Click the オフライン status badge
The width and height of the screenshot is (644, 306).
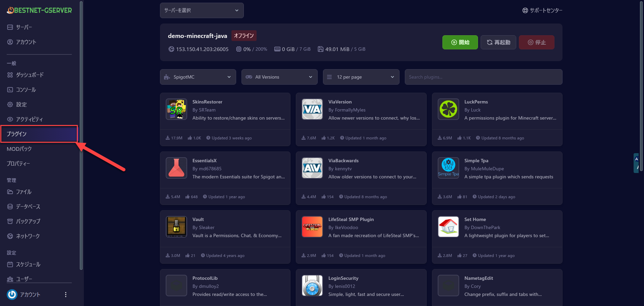tap(244, 36)
